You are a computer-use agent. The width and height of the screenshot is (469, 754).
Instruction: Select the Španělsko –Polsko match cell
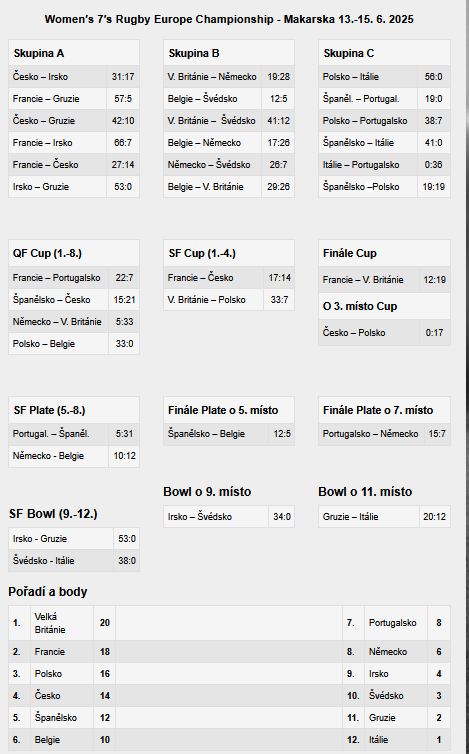[x=368, y=187]
